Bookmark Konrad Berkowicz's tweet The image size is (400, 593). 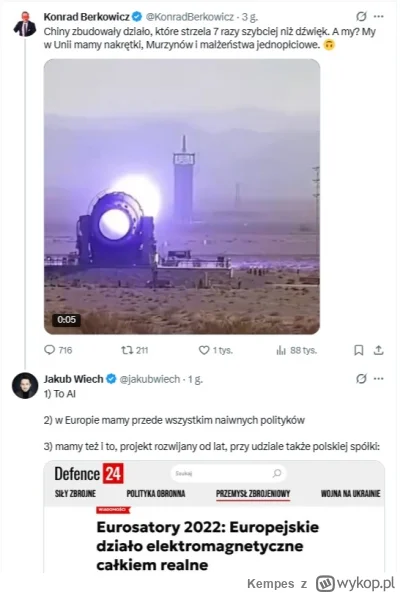pos(358,350)
